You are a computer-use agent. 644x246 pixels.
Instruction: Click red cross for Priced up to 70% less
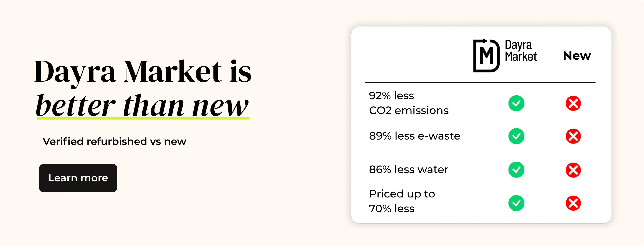pos(573,203)
